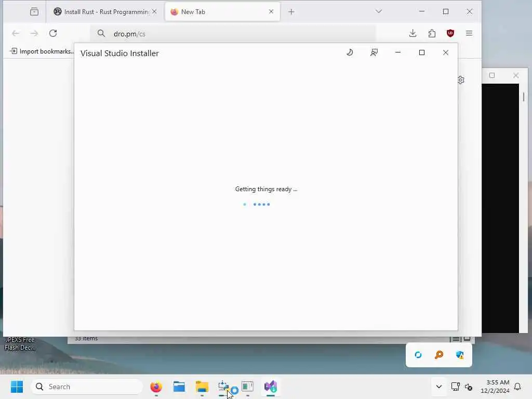Screen dimensions: 532x399
Task: Open muted volume tray icon
Action: point(469,387)
